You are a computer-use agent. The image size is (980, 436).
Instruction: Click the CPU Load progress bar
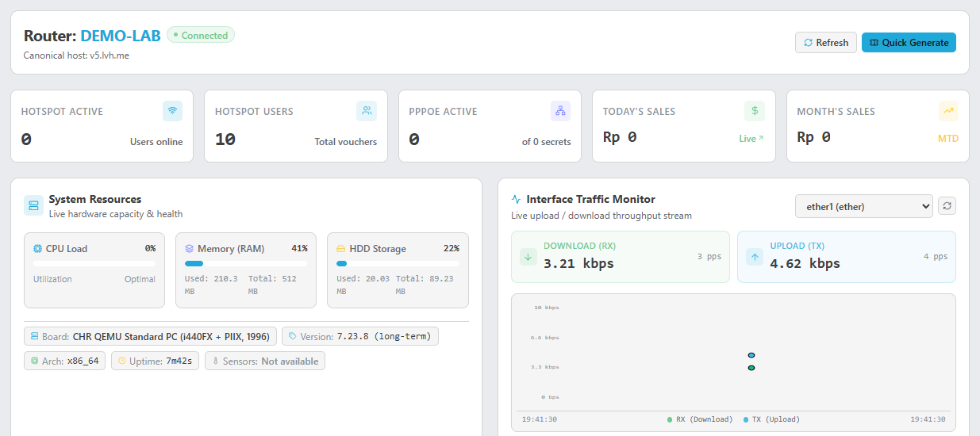[x=94, y=263]
